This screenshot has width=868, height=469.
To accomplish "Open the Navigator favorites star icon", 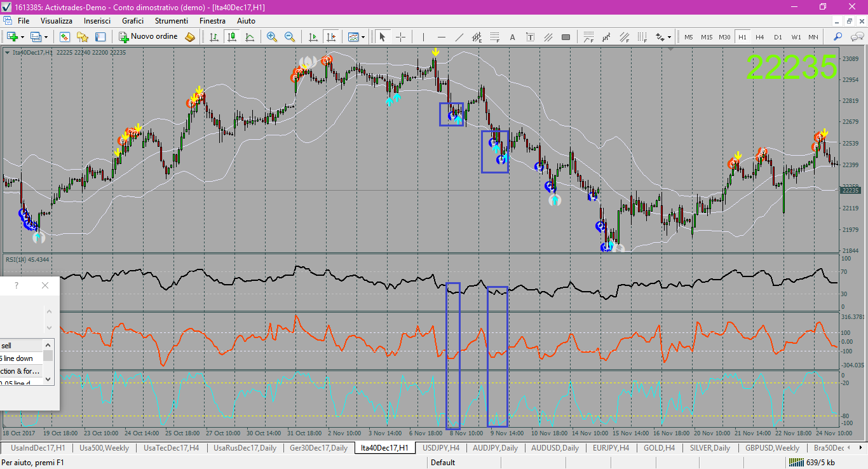I will tap(83, 37).
